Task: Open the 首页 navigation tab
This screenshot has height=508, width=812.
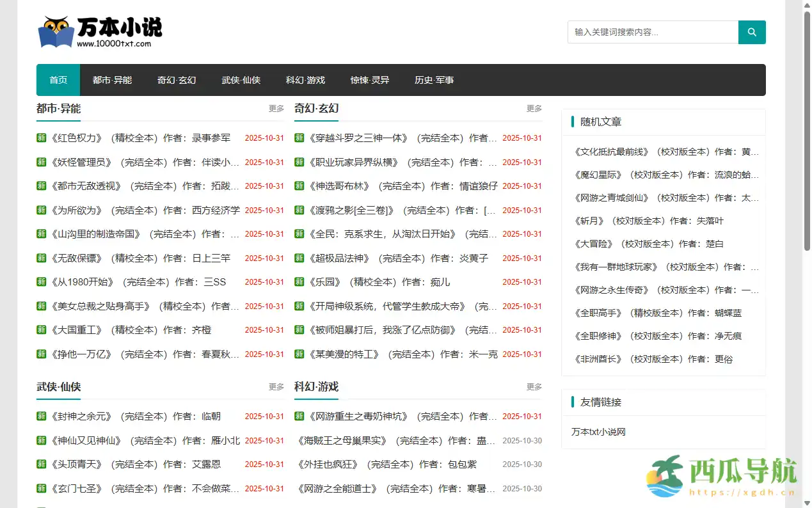Action: [58, 80]
